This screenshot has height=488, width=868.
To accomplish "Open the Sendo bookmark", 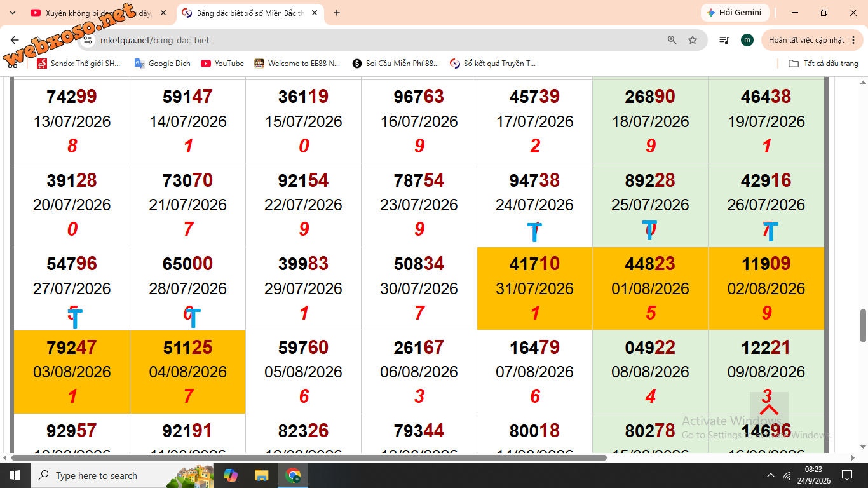I will tap(79, 64).
